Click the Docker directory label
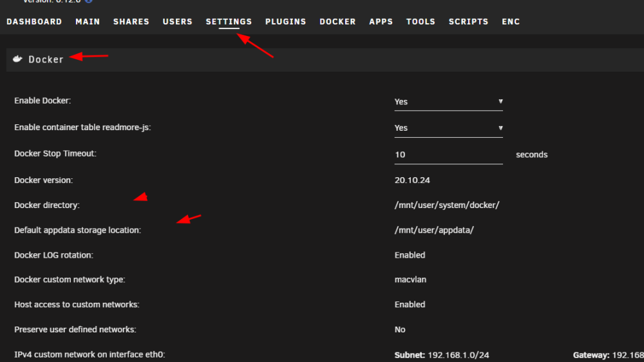644x362 pixels. (47, 205)
